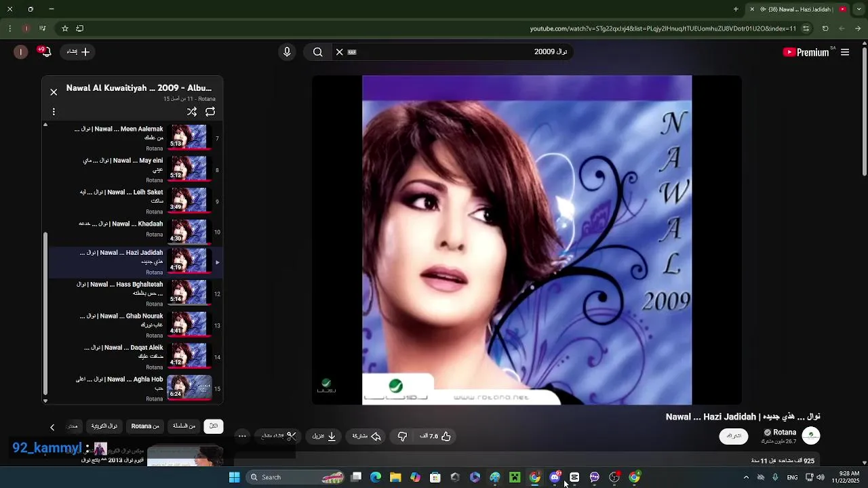Image resolution: width=868 pixels, height=488 pixels.
Task: Close the Nawal Hazi Jadidah browser tab
Action: tap(752, 9)
